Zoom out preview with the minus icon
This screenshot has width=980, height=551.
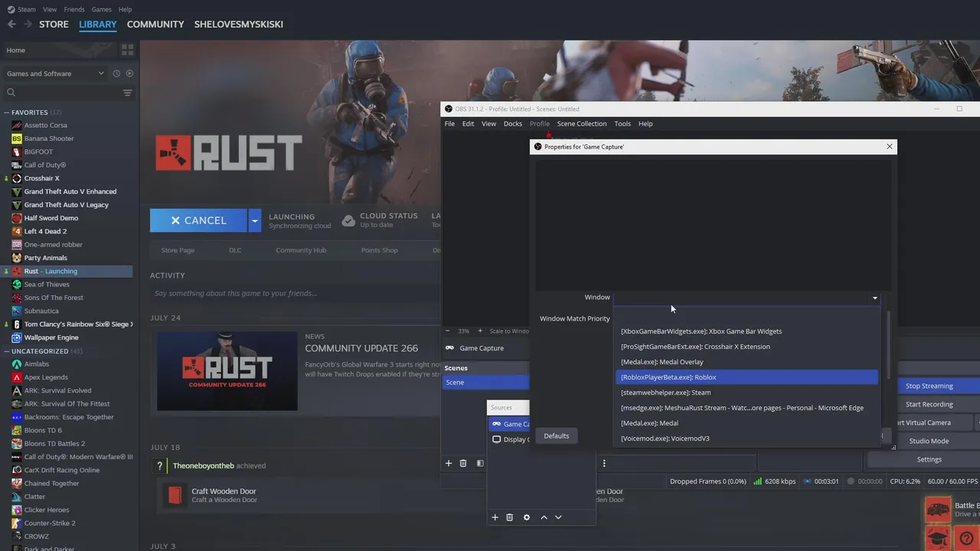click(449, 331)
